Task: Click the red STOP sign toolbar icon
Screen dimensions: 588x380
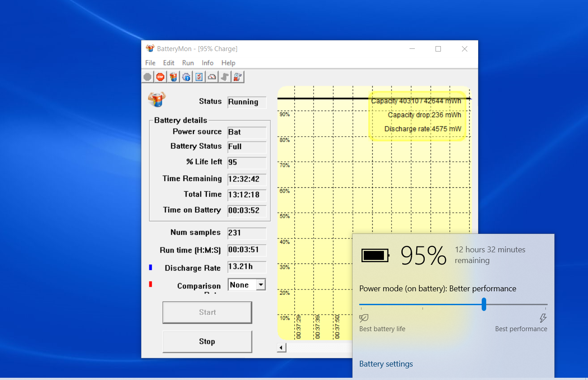Action: (x=161, y=77)
